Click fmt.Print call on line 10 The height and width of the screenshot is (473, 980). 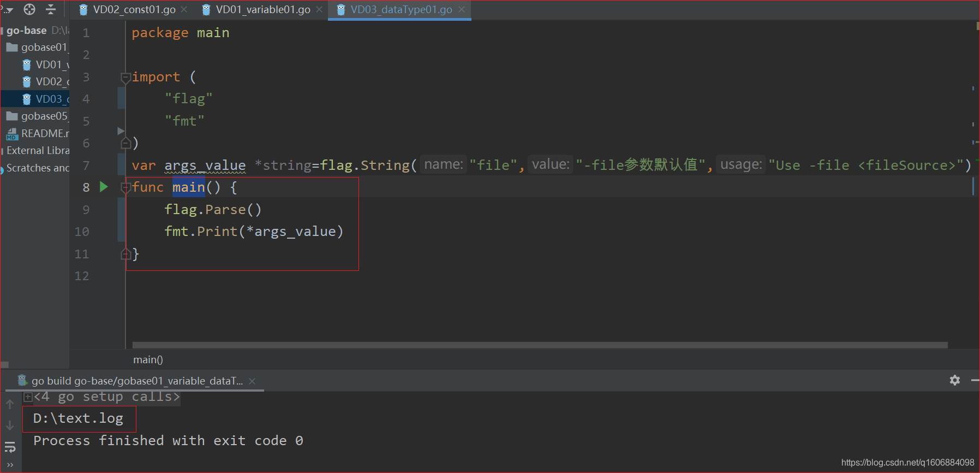[x=254, y=232]
